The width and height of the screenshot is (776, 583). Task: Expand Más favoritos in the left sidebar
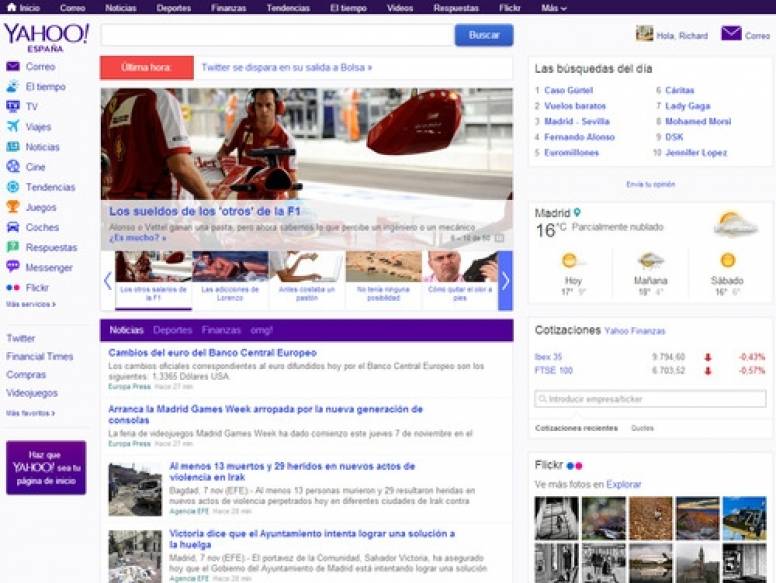[30, 412]
